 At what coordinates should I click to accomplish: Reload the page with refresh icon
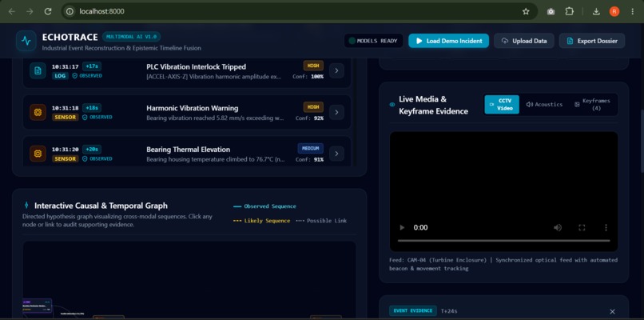pos(48,11)
